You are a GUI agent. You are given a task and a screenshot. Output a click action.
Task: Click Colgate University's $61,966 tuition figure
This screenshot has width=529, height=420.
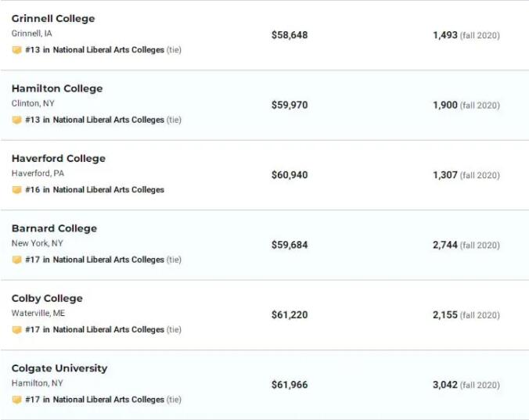click(290, 385)
